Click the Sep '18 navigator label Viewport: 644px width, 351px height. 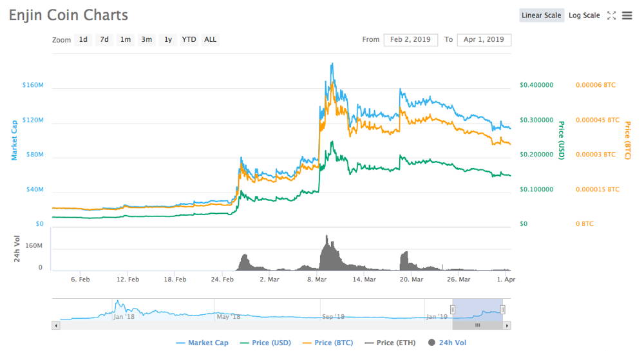333,316
